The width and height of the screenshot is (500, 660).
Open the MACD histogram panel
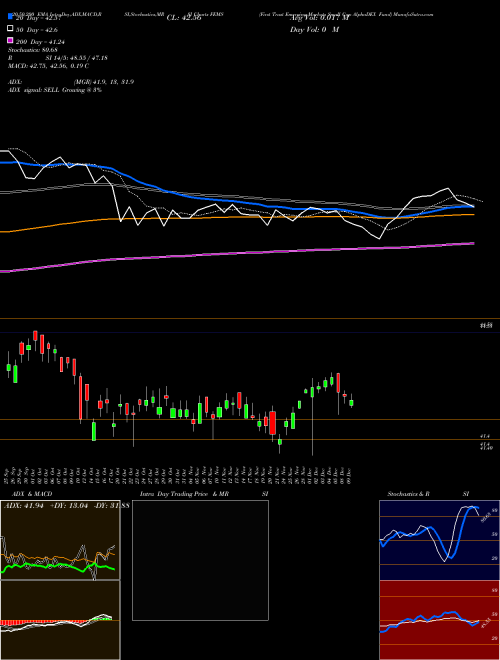click(60, 620)
